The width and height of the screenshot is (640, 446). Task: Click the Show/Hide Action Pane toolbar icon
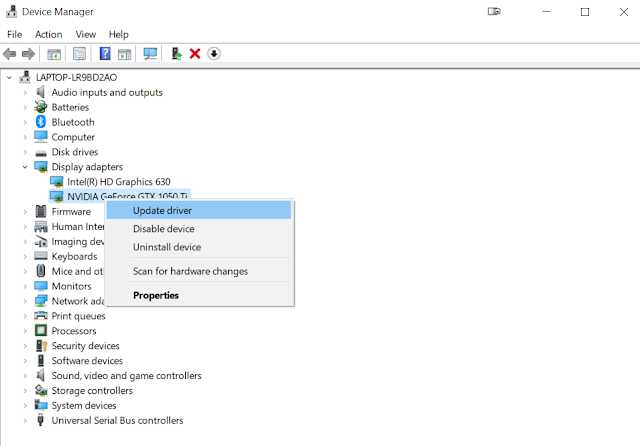pyautogui.click(x=124, y=54)
